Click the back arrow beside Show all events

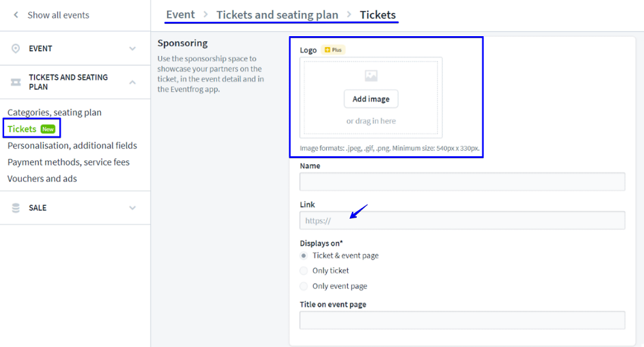point(16,15)
